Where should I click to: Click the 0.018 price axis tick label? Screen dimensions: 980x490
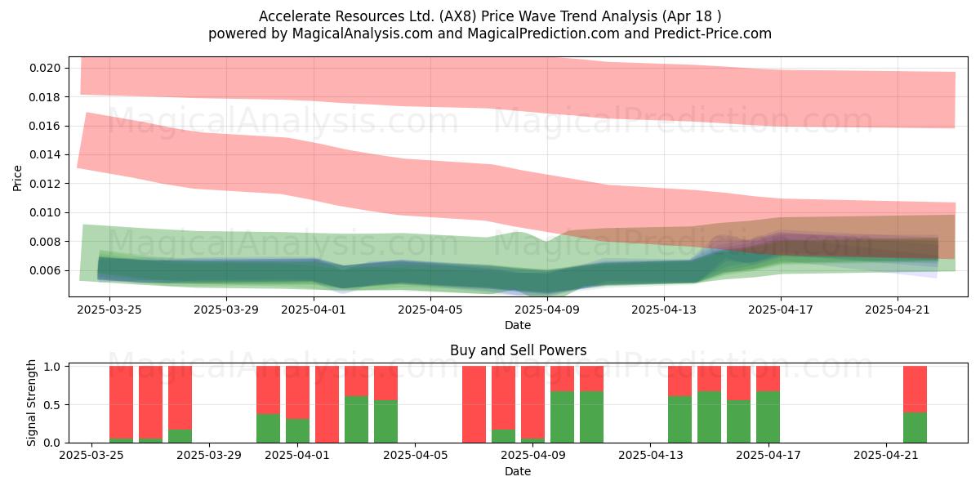(x=46, y=96)
